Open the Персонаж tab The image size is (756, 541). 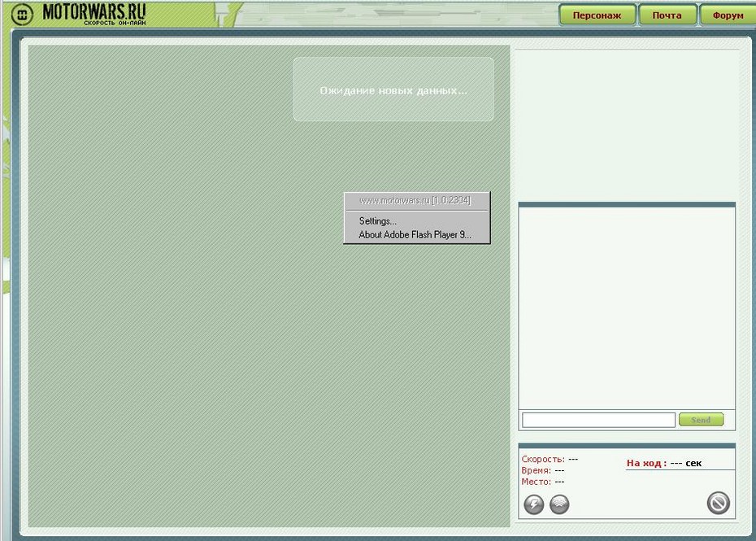597,15
